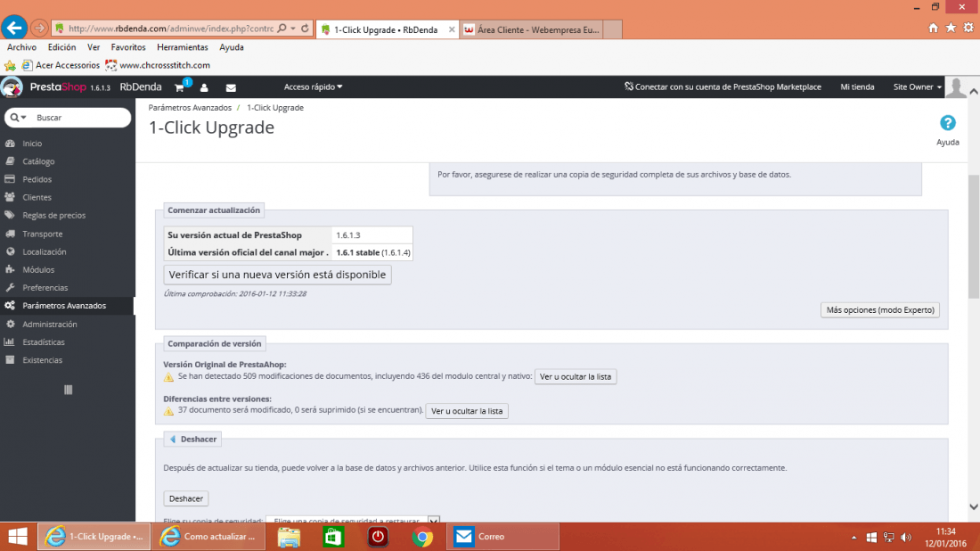Screen dimensions: 980x551
Task: Click the browser back arrow button
Action: pos(13,28)
